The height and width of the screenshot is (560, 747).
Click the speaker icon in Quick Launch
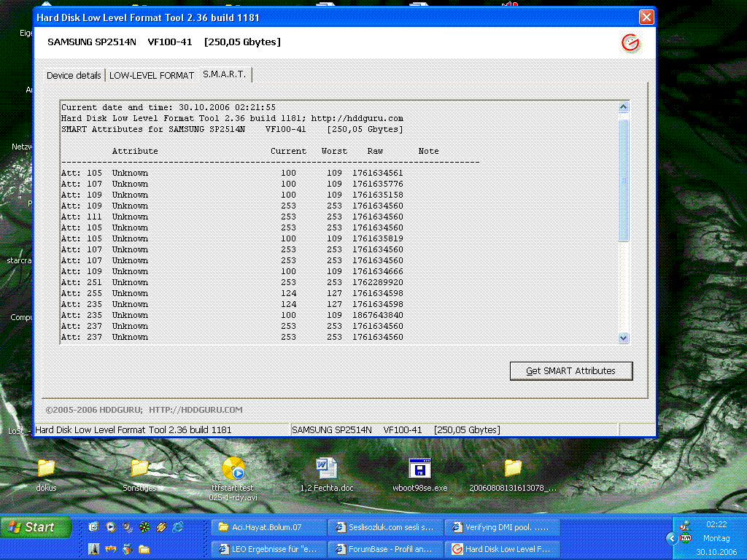coord(127,526)
